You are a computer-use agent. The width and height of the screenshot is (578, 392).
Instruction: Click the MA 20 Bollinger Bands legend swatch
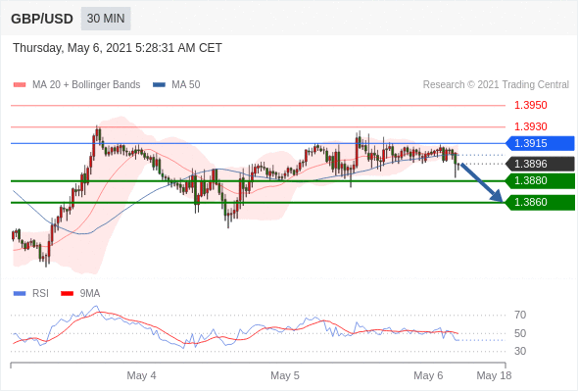click(20, 85)
